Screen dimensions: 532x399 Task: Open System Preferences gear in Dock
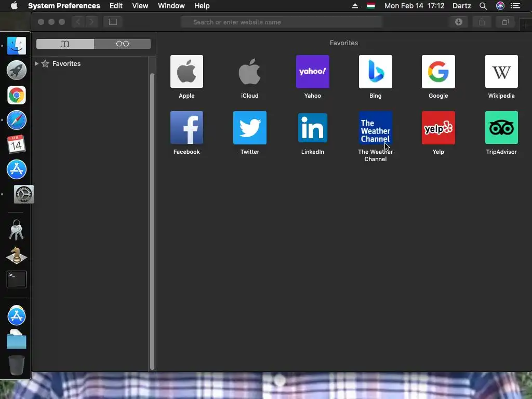pos(24,194)
